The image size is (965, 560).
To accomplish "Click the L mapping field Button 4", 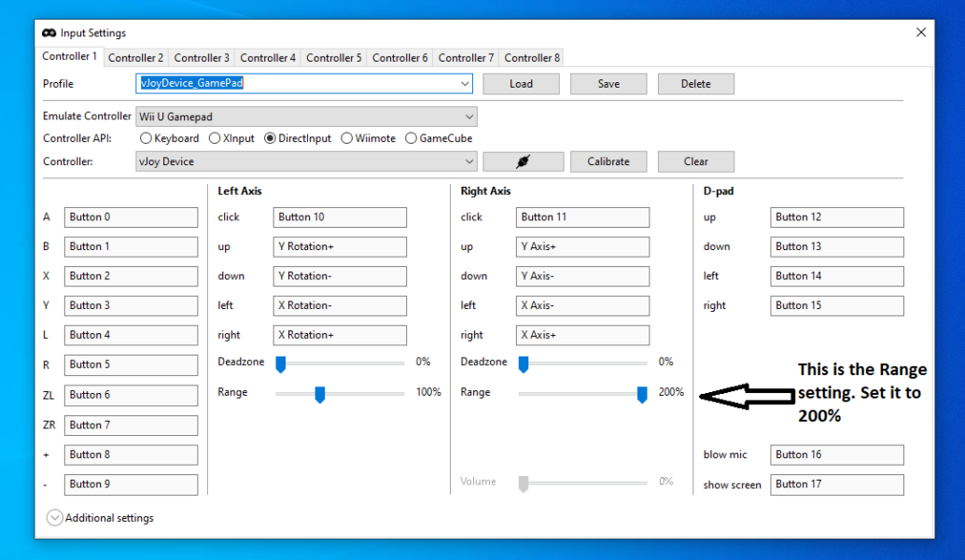I will click(131, 335).
